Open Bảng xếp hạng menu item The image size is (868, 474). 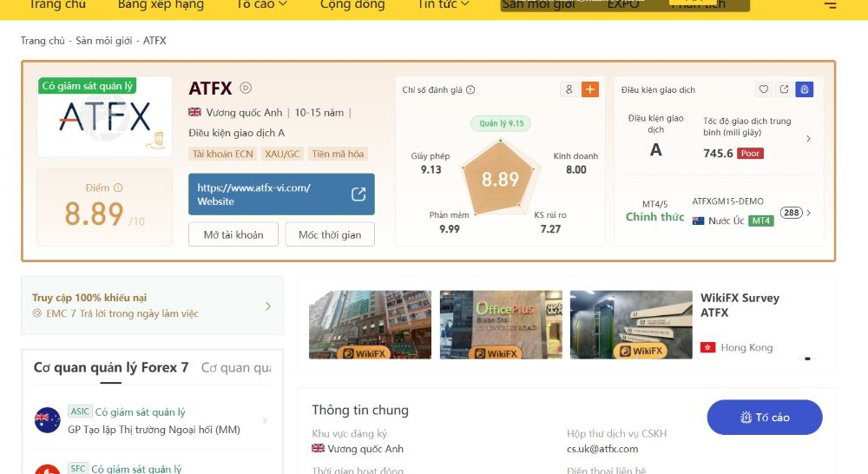click(161, 4)
